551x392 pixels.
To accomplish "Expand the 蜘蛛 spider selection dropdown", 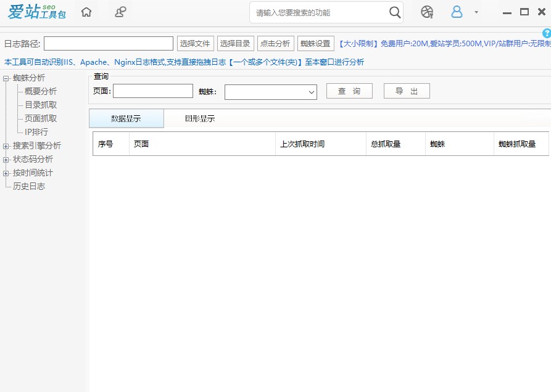I will coord(310,91).
